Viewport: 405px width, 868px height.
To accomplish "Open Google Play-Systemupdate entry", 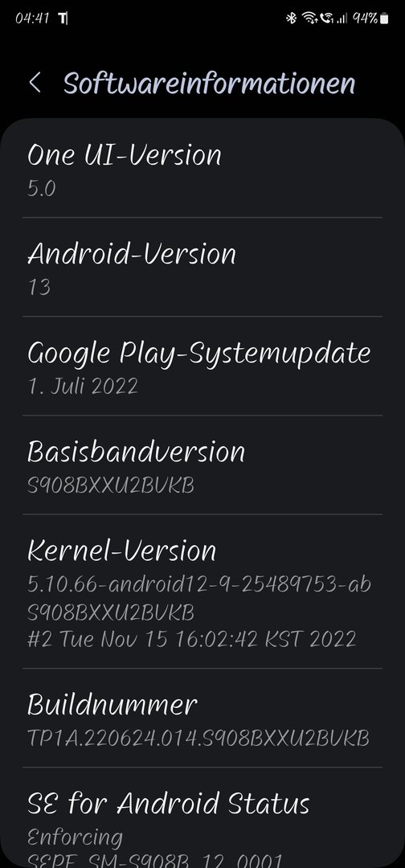I will 202,366.
